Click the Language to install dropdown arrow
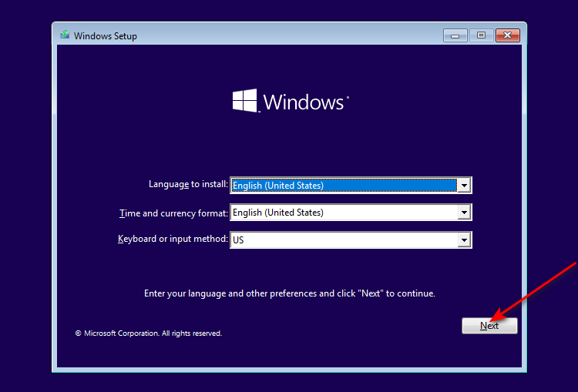 point(464,186)
